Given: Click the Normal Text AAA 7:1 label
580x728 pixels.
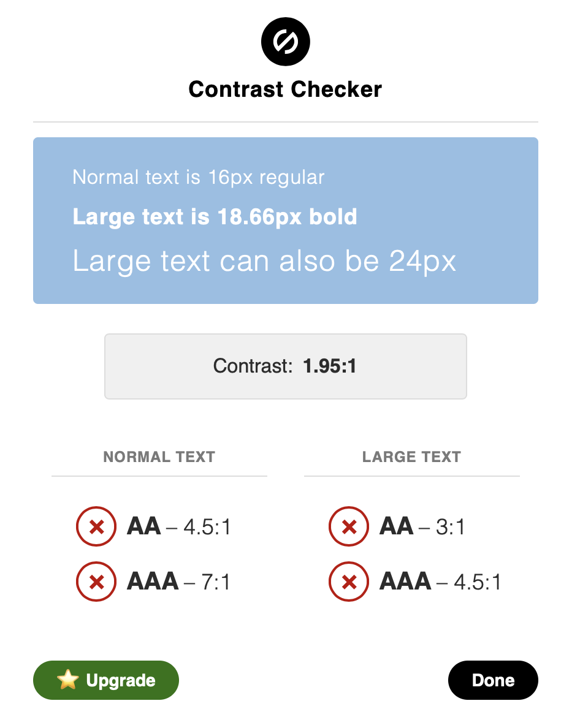Looking at the screenshot, I should coord(179,582).
